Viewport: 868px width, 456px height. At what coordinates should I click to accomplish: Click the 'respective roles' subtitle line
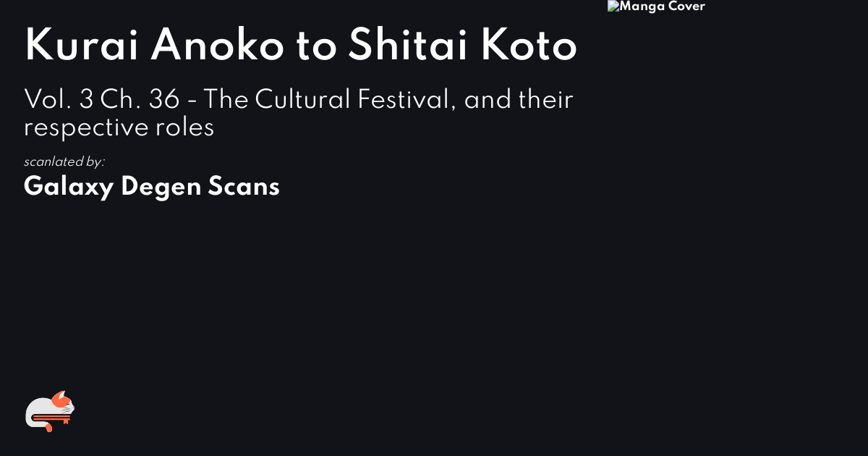(119, 127)
